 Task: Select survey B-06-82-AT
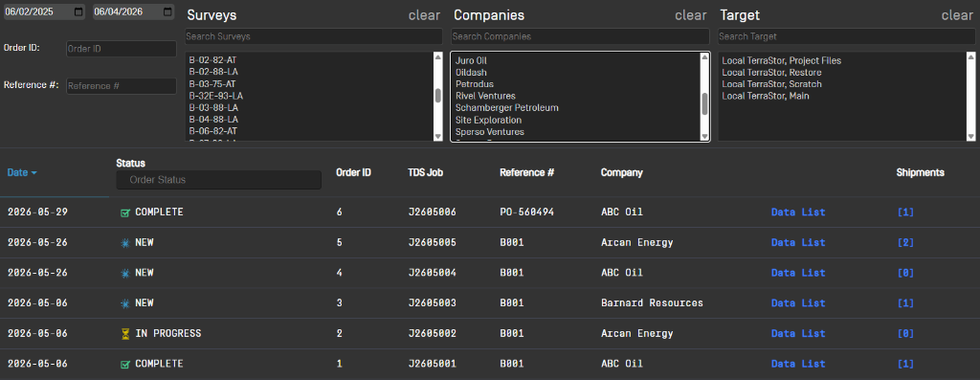[212, 131]
